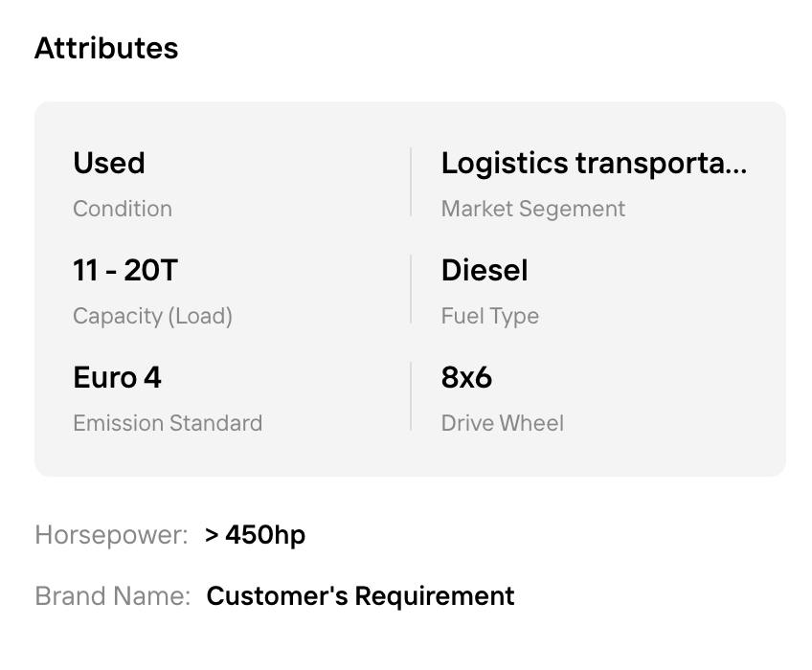Select the 11 - 20T capacity value
812x670 pixels.
tap(125, 270)
